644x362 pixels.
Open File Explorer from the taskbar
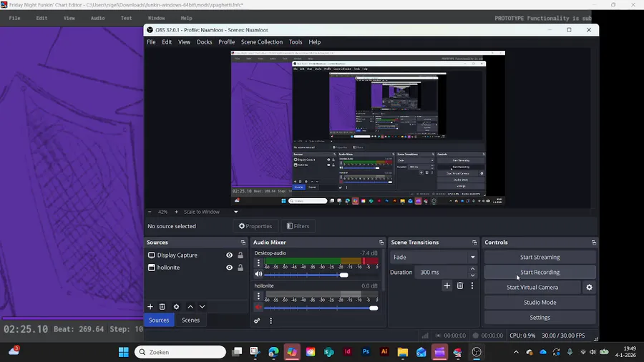(x=402, y=352)
